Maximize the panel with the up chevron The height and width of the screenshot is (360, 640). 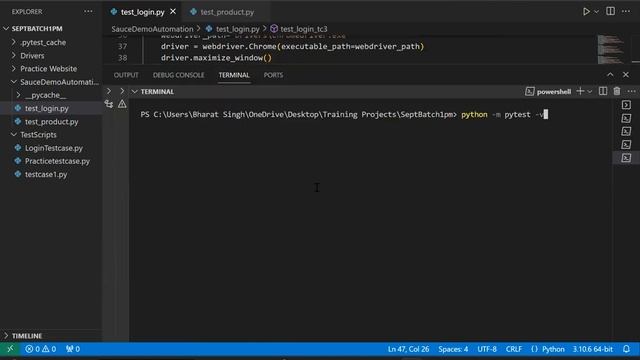610,75
